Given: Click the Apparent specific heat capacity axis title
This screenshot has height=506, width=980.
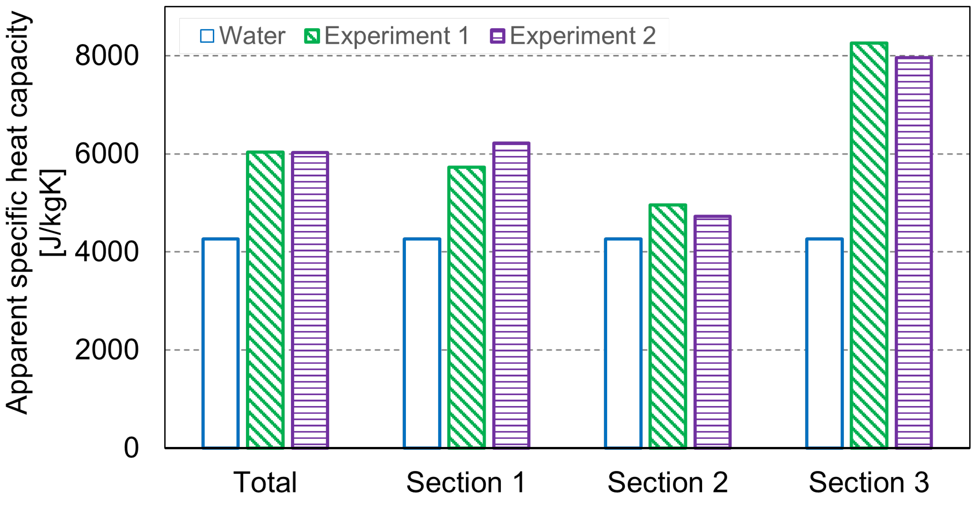Looking at the screenshot, I should tap(18, 213).
